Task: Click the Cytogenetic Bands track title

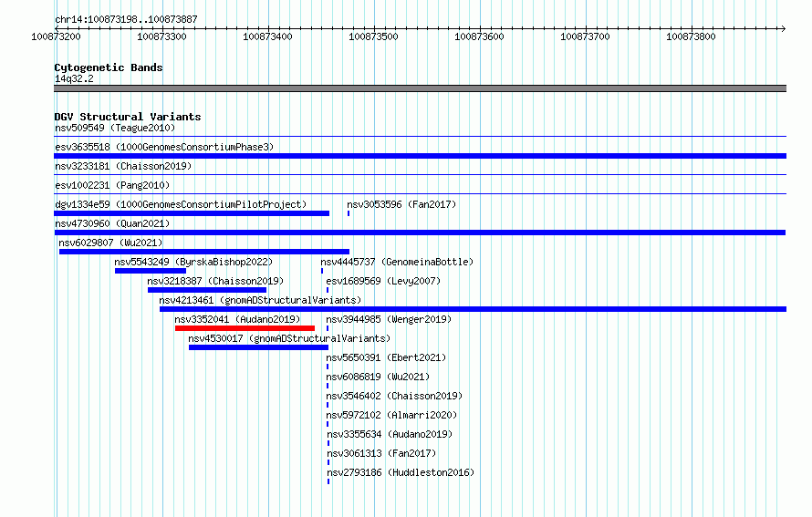Action: click(109, 67)
